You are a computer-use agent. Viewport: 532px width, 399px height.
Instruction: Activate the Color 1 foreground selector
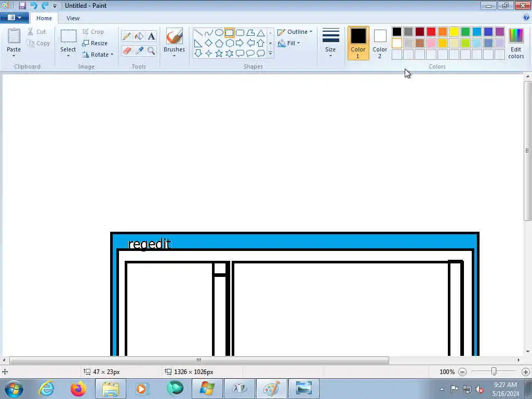tap(358, 43)
